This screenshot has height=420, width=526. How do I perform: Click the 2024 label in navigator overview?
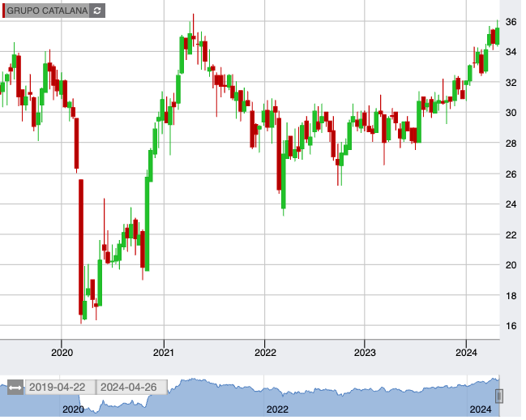click(x=481, y=409)
